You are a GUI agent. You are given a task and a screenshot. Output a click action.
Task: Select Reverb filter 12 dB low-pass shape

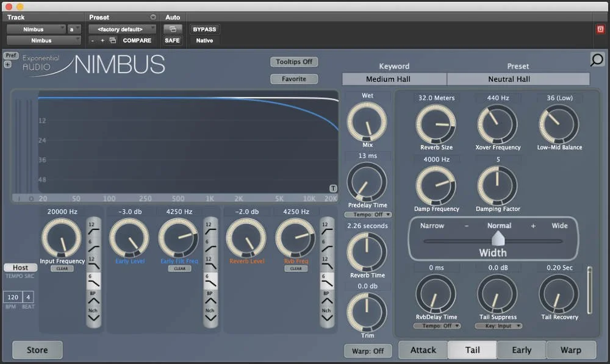(327, 263)
